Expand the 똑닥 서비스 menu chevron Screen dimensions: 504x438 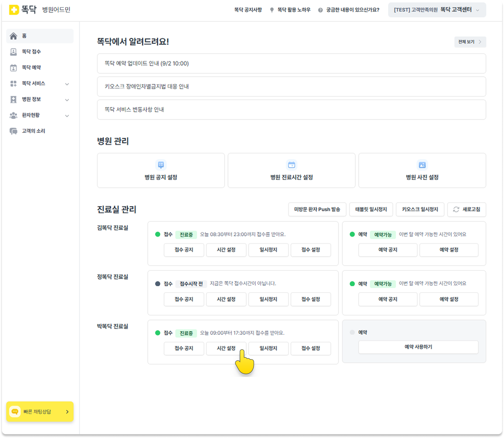[67, 84]
